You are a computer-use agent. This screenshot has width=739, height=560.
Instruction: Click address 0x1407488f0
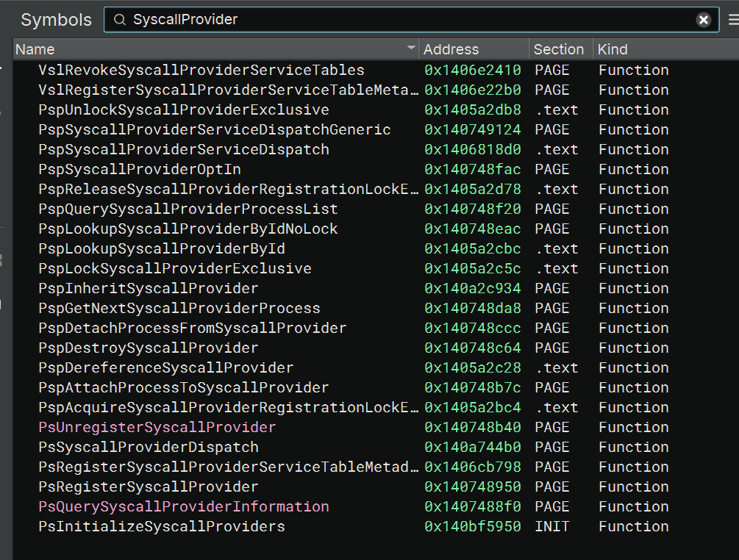pos(473,506)
